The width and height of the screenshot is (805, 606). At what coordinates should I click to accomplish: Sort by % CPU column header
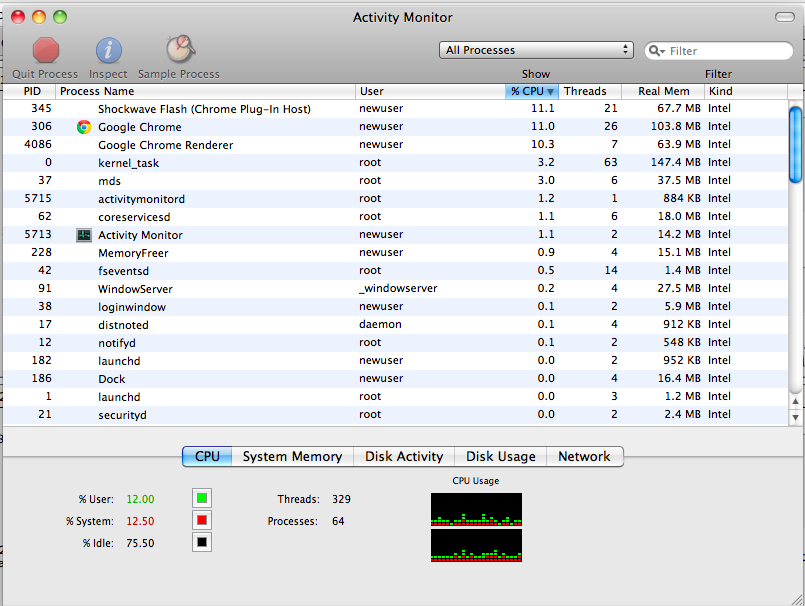pos(532,91)
